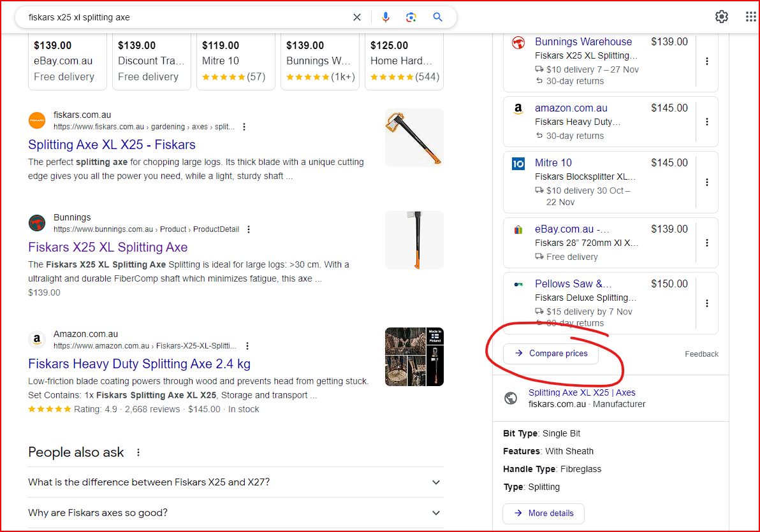760x532 pixels.
Task: Open the eBay.com.au store link
Action: coord(572,229)
